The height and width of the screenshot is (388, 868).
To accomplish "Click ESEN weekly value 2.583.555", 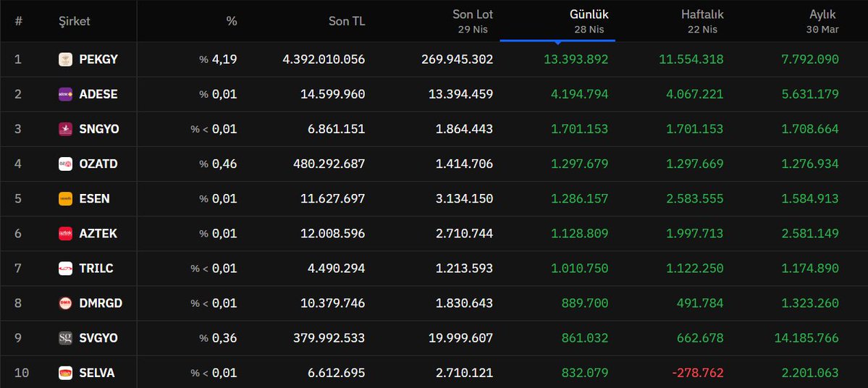I will [695, 198].
